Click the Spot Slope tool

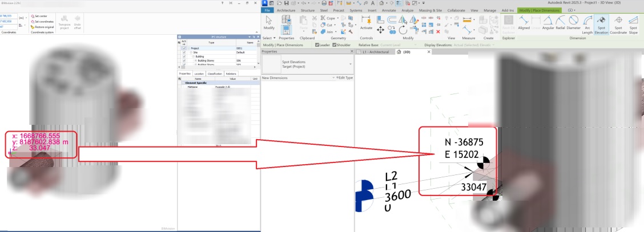(633, 25)
